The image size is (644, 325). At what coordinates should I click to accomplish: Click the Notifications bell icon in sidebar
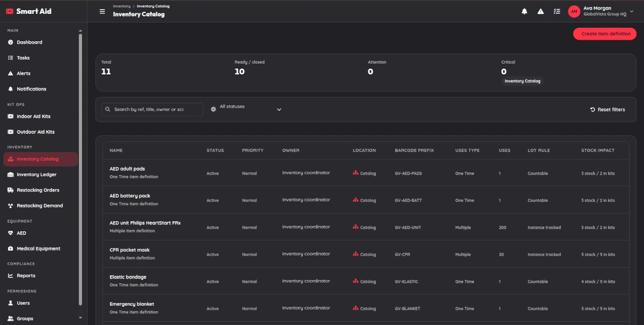tap(11, 89)
